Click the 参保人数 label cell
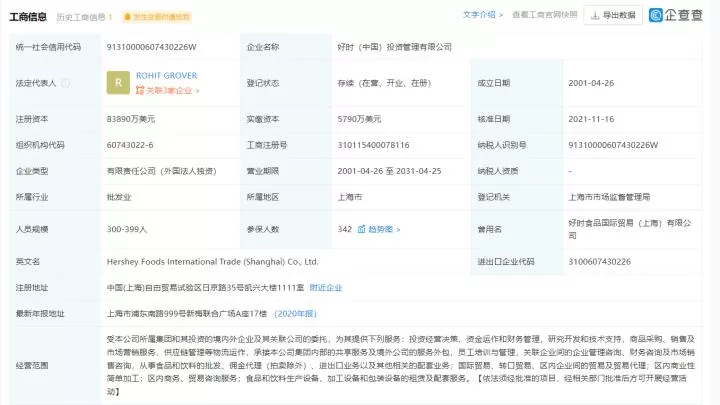Image resolution: width=720 pixels, height=405 pixels. [x=286, y=229]
